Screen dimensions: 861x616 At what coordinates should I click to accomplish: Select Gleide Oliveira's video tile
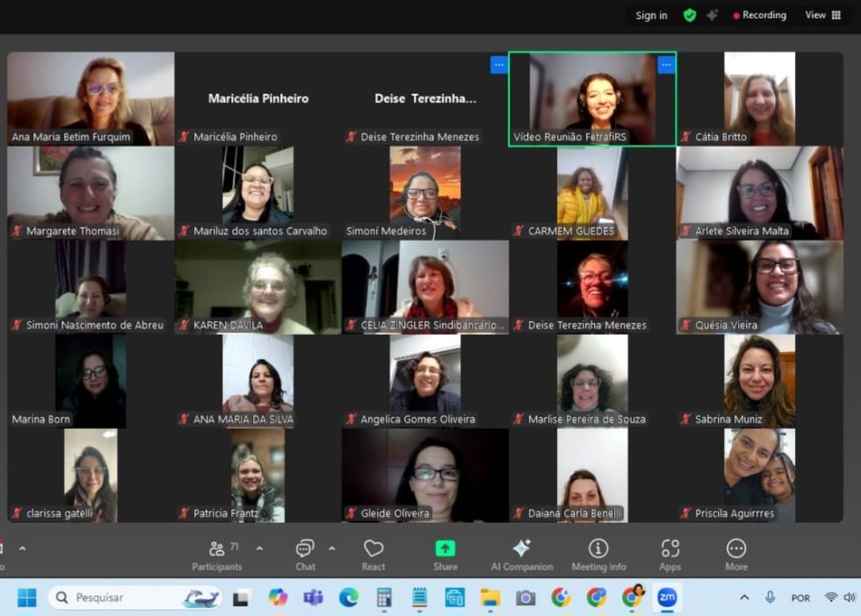click(425, 475)
